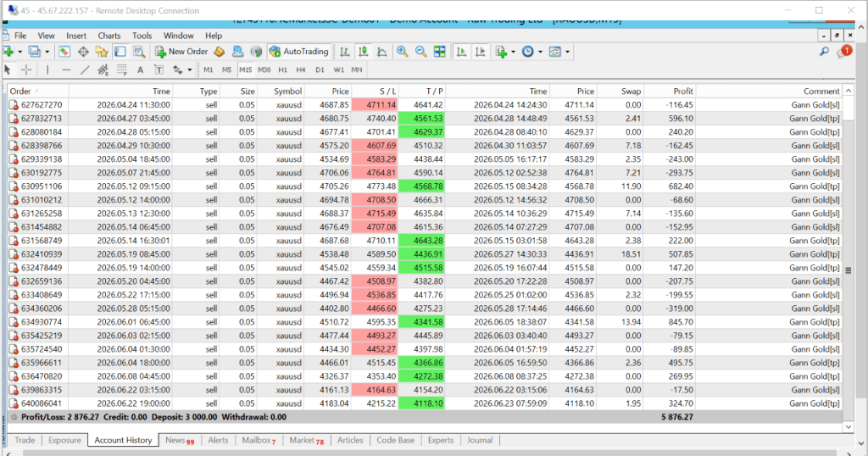Viewport: 868px width, 456px height.
Task: Select order 627627270 row
Action: [x=425, y=104]
